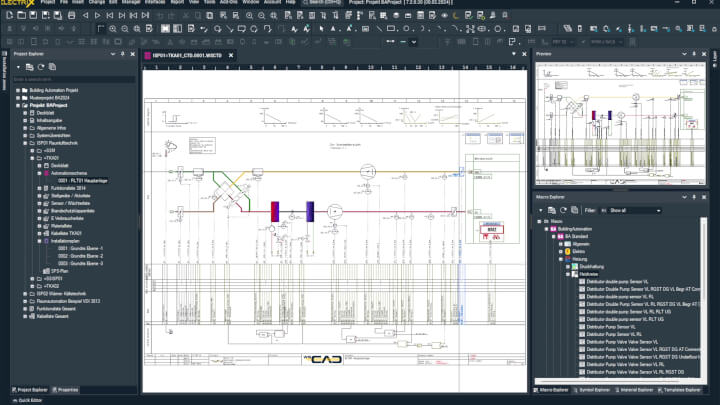Open the Interfaces menu
Screen dimensions: 720x405
tap(154, 3)
